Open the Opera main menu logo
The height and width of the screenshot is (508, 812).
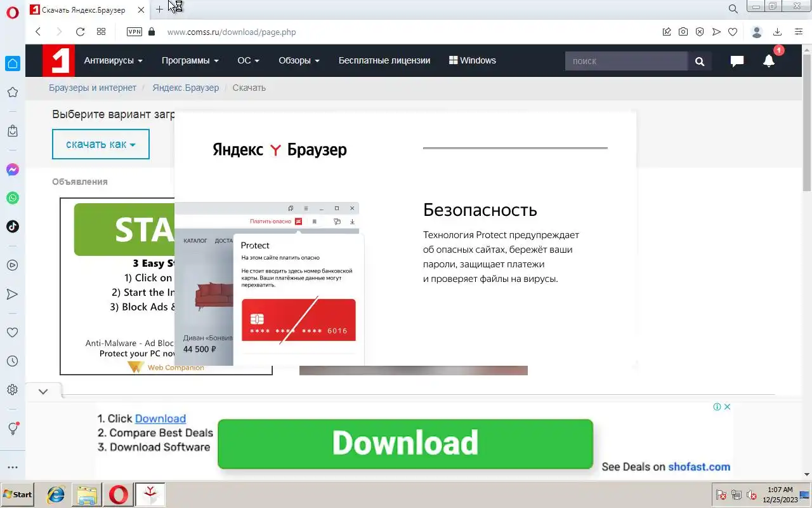tap(12, 12)
